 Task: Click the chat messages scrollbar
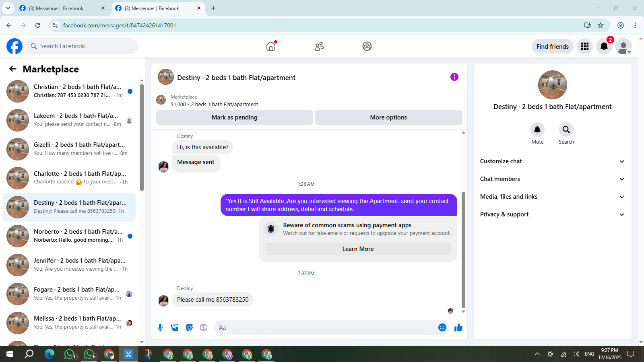(x=463, y=249)
